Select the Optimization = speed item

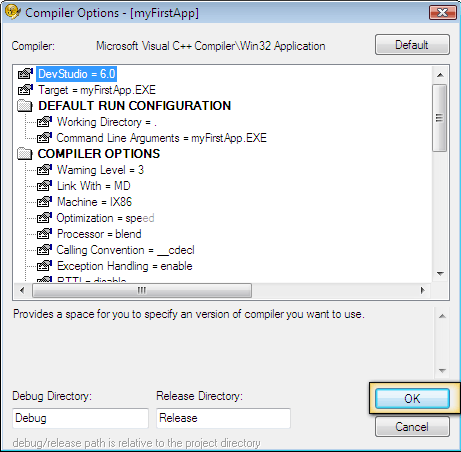point(105,218)
